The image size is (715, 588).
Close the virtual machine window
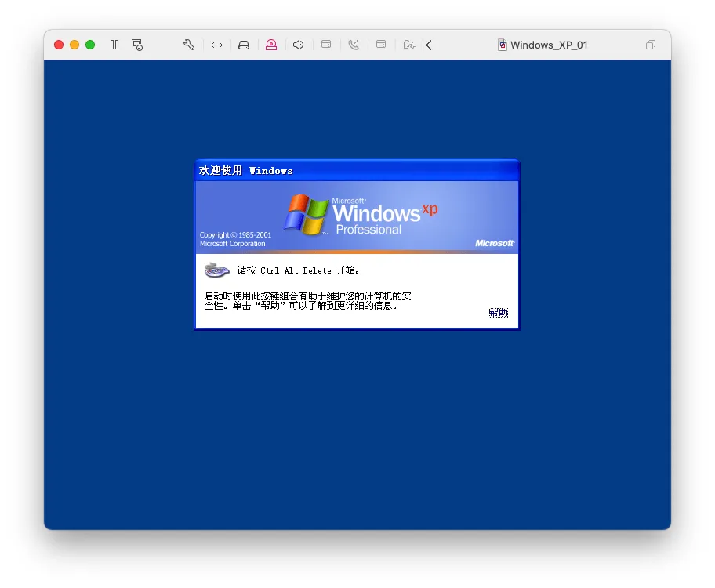click(x=59, y=45)
